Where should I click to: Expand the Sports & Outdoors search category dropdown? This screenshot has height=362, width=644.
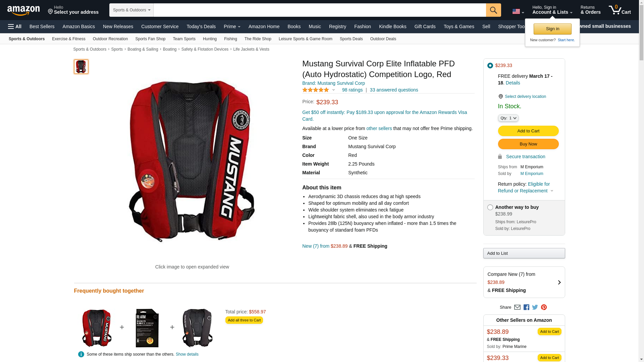tap(131, 10)
